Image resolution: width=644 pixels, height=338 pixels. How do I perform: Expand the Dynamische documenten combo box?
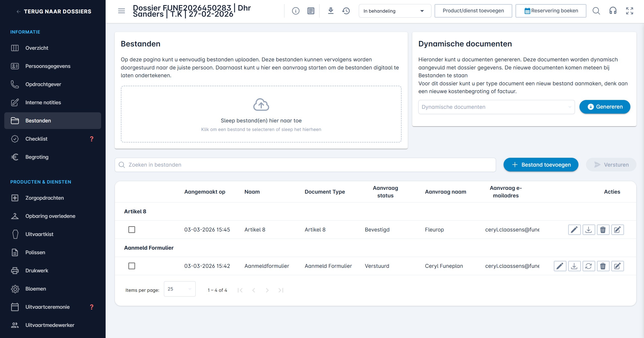click(496, 107)
